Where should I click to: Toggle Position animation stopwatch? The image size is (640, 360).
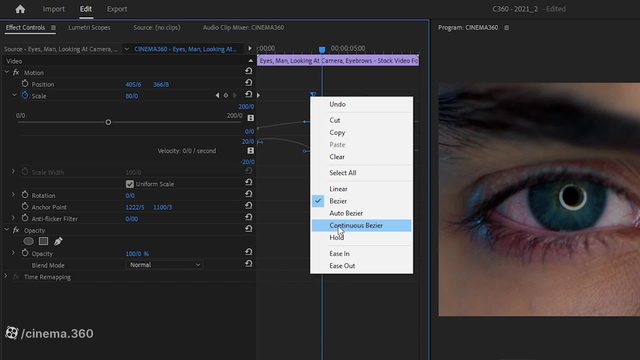coord(25,84)
